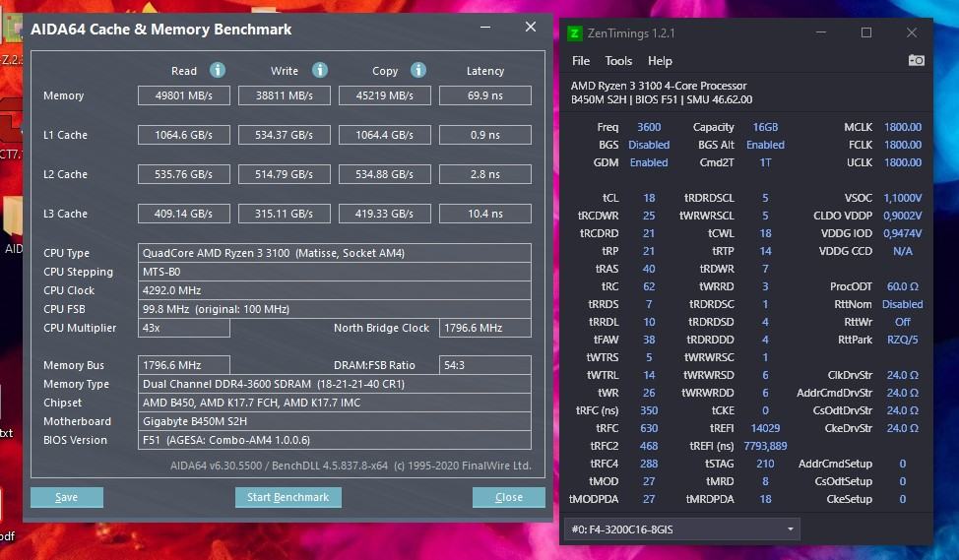Click CPU FSB field 99.8 MHz
This screenshot has width=959, height=560.
(x=335, y=309)
